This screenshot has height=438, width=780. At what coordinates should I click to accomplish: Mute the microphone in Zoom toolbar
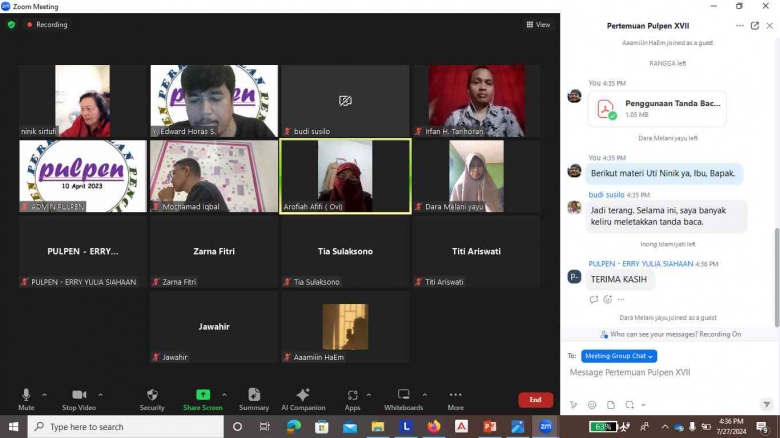pyautogui.click(x=26, y=395)
